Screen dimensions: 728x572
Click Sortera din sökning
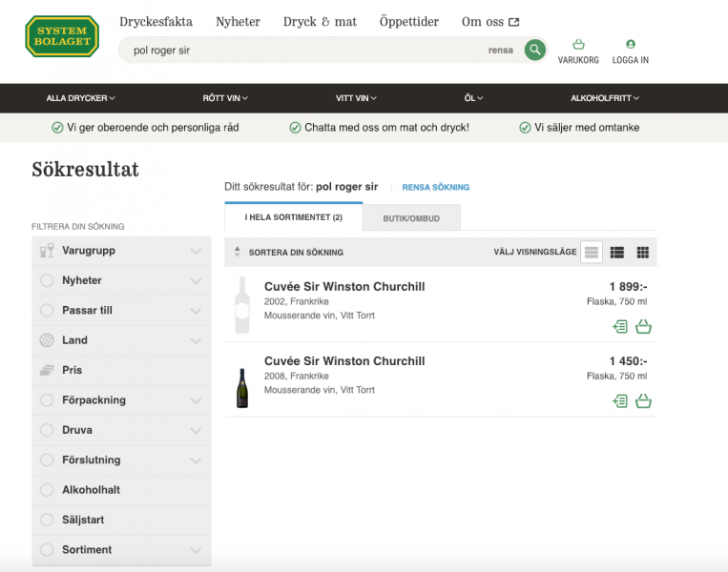pyautogui.click(x=296, y=253)
